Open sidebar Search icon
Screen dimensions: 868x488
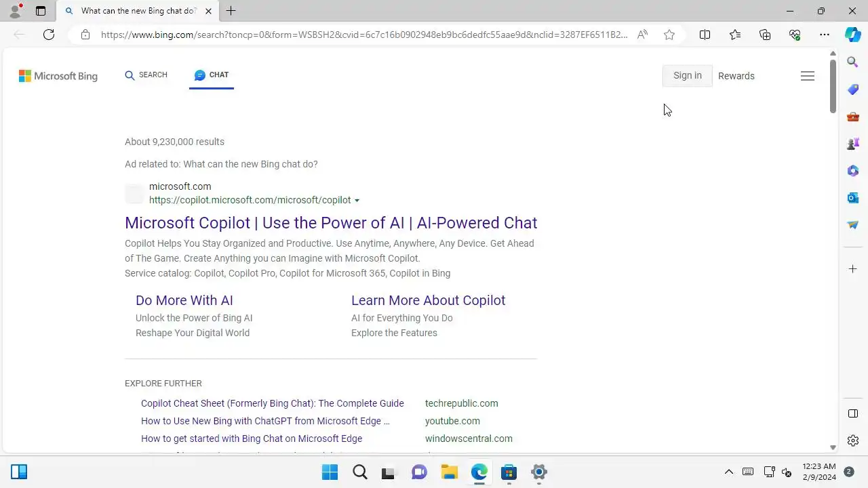coord(853,62)
